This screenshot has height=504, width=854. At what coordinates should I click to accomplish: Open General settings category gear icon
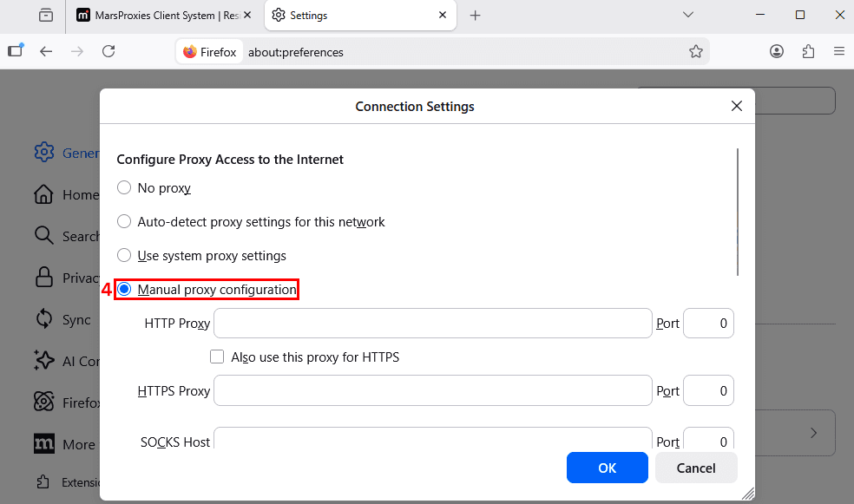(x=44, y=153)
